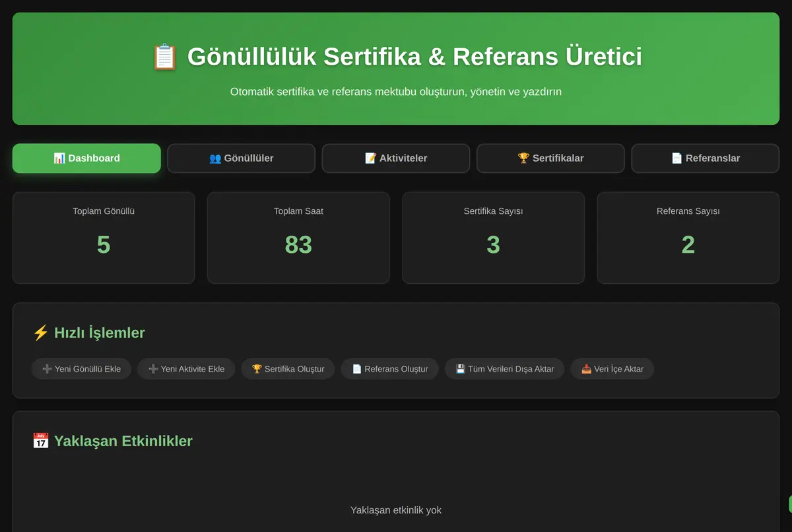Open the Aktiviteler tab
Viewport: 792px width, 532px height.
pyautogui.click(x=396, y=158)
